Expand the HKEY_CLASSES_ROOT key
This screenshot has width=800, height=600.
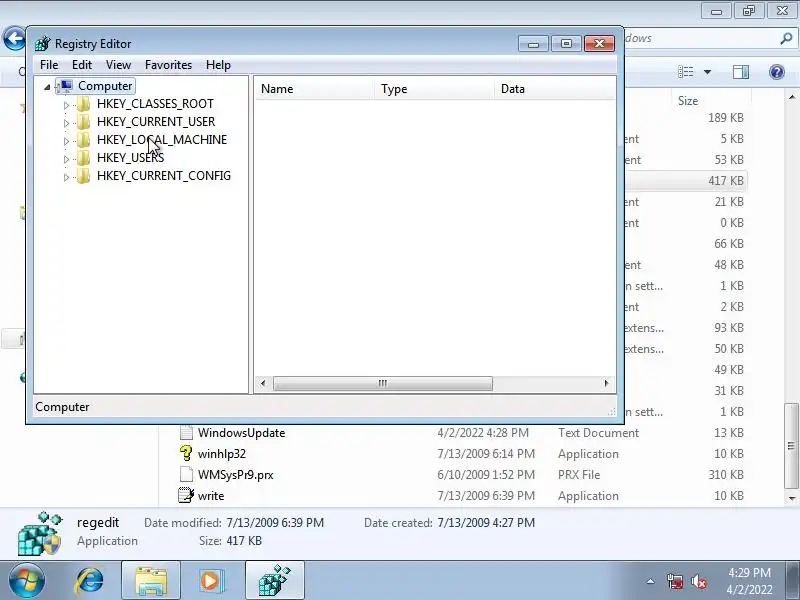pyautogui.click(x=66, y=105)
